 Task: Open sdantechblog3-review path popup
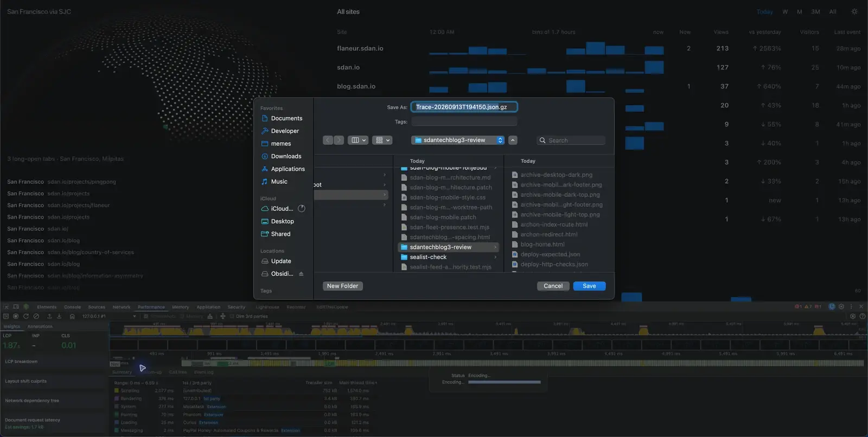458,140
